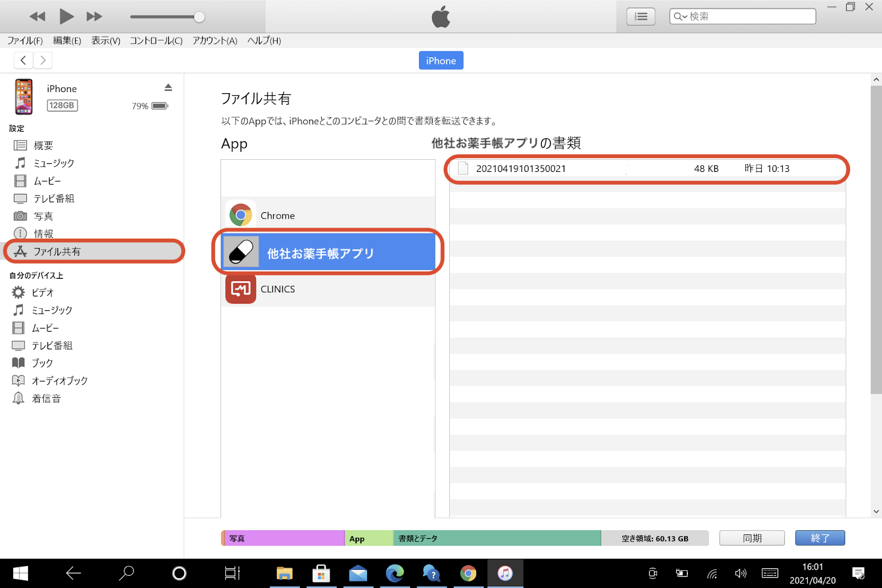
Task: Click the 終了 button
Action: point(820,538)
